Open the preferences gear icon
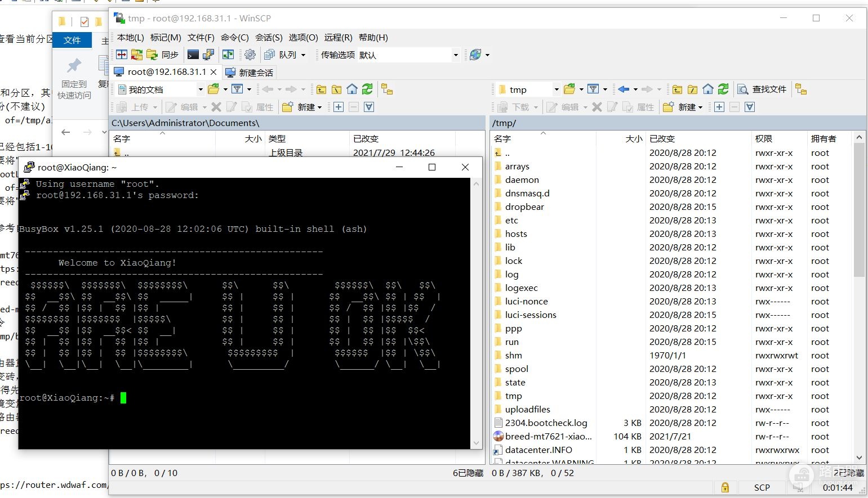868x498 pixels. tap(250, 55)
